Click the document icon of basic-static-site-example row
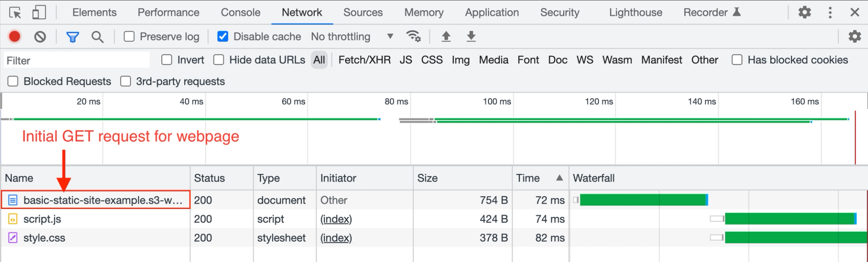This screenshot has height=262, width=868. point(13,200)
